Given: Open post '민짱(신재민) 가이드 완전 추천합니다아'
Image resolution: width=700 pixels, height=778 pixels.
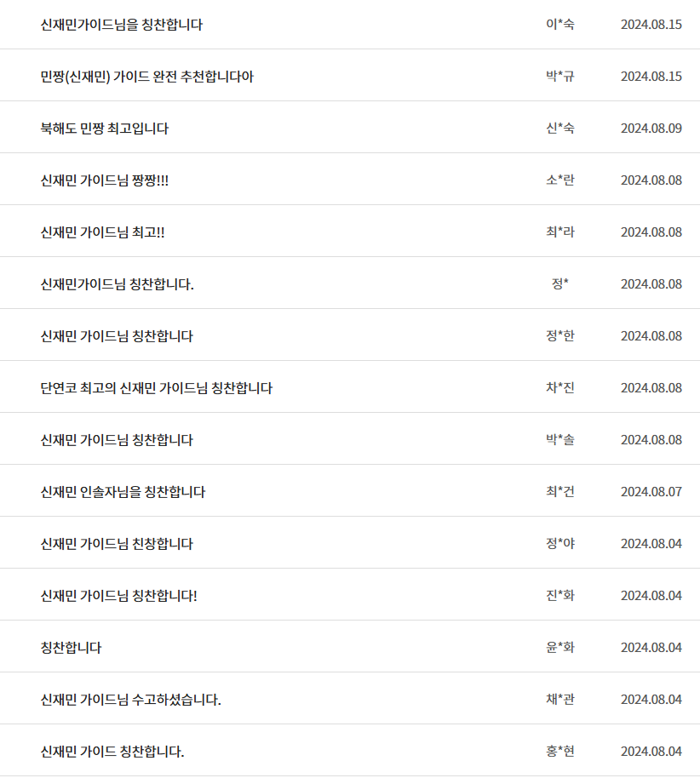Looking at the screenshot, I should pyautogui.click(x=147, y=77).
